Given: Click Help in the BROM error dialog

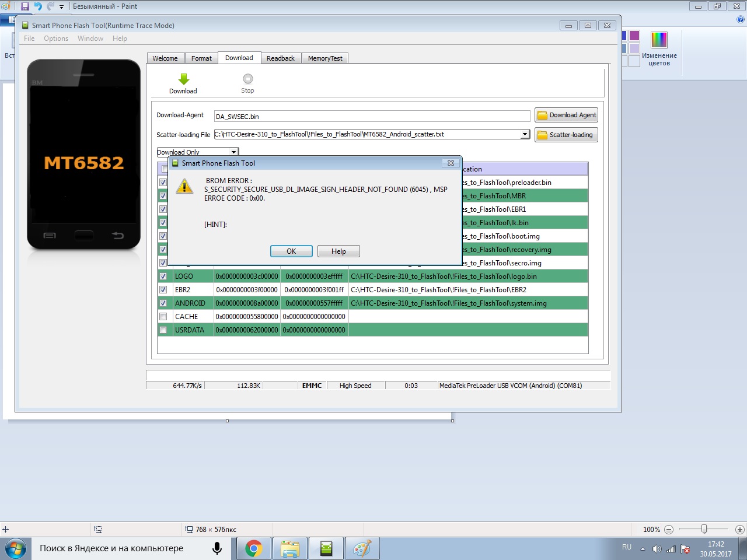Looking at the screenshot, I should (x=338, y=251).
